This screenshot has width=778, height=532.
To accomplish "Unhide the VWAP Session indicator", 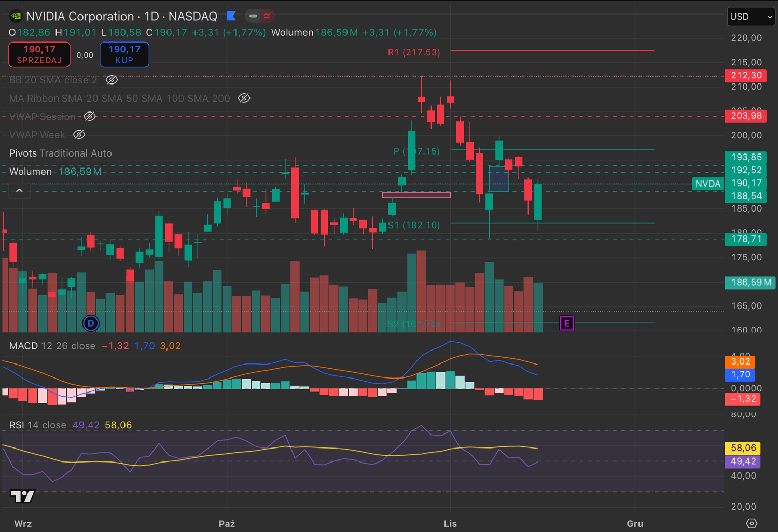I will pyautogui.click(x=90, y=116).
